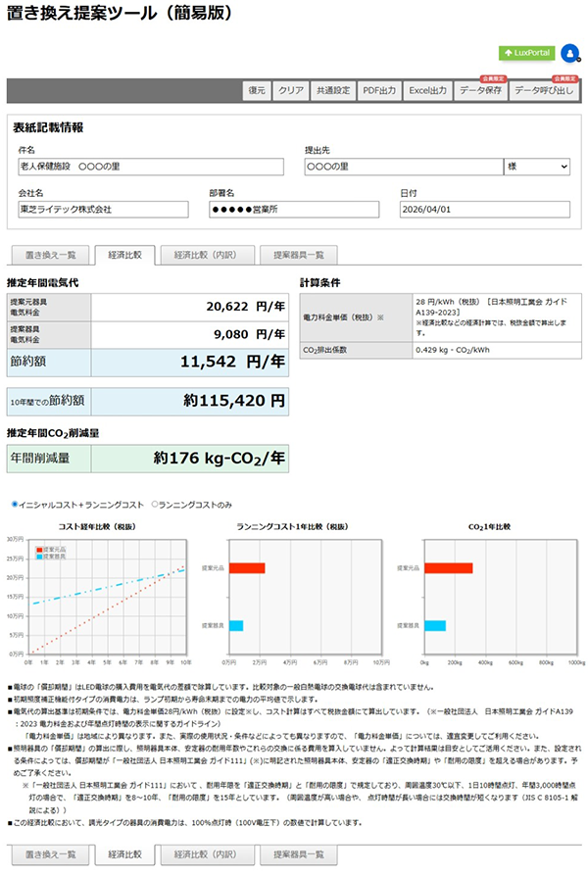588x875 pixels.
Task: Export via the Excel出力 button
Action: [x=427, y=90]
